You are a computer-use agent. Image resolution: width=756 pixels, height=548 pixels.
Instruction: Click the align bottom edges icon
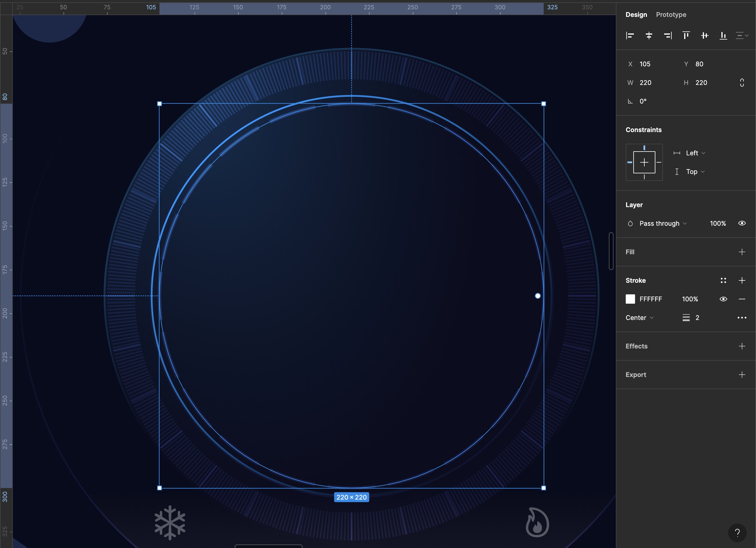[x=723, y=35]
